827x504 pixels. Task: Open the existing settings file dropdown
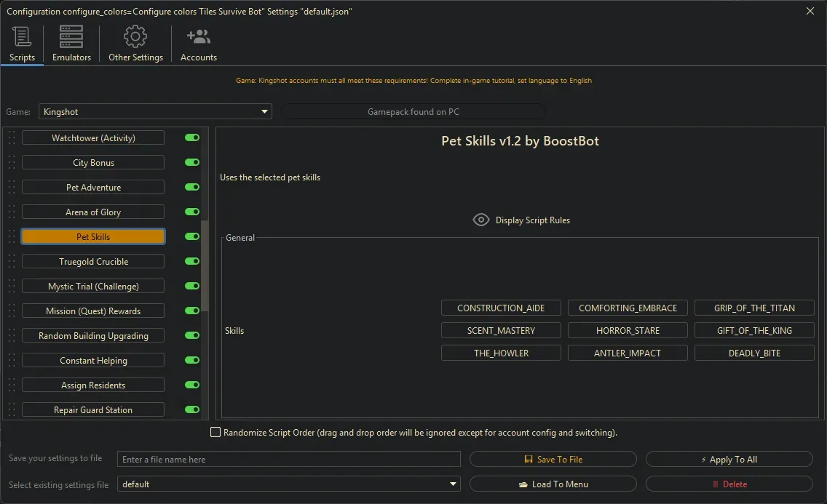454,484
